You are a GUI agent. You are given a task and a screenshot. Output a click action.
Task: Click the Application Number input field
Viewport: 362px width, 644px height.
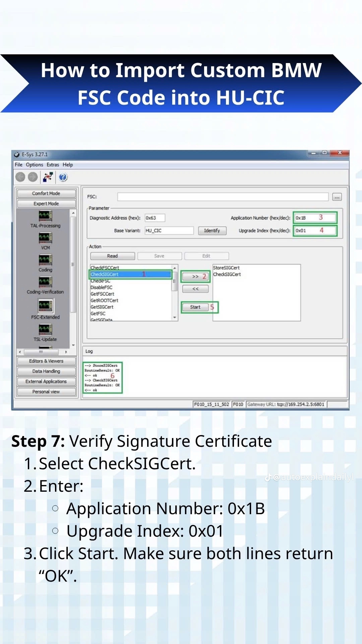point(315,218)
